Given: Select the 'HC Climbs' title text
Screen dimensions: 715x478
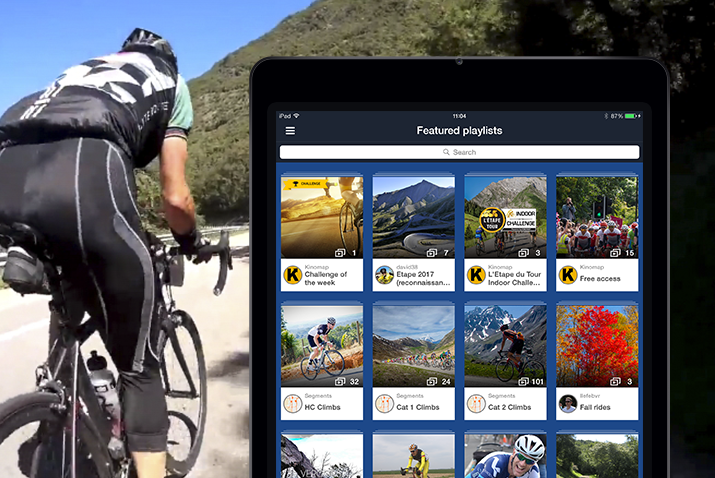Looking at the screenshot, I should 322,407.
